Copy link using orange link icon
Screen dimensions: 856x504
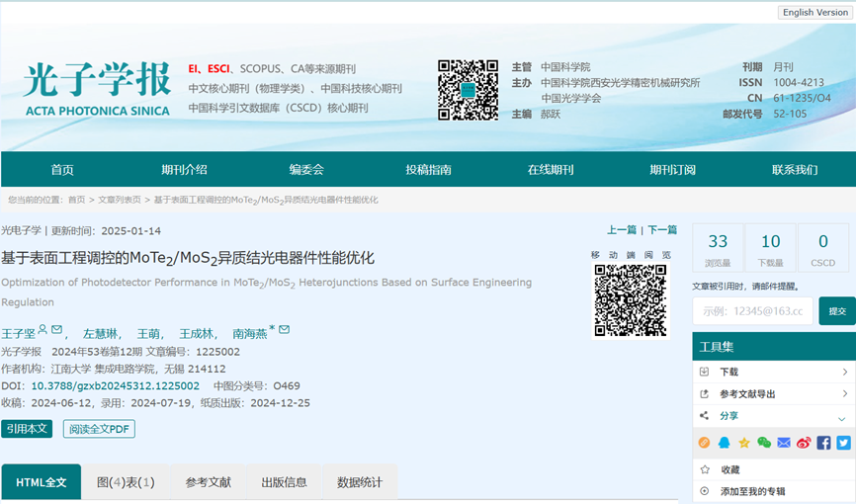pos(705,443)
